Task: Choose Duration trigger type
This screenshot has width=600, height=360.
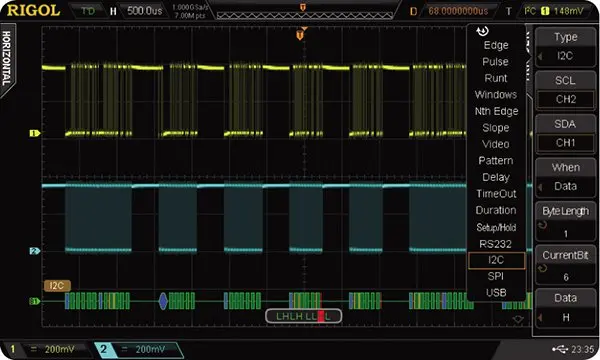Action: coord(496,210)
